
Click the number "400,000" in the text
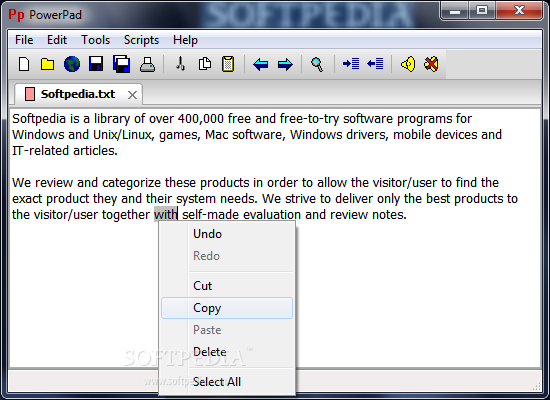click(201, 119)
